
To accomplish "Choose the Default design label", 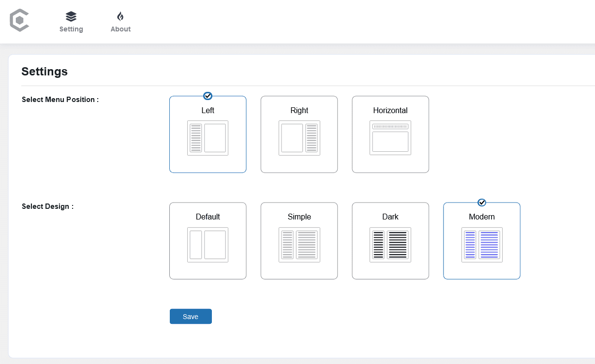I will tap(208, 217).
